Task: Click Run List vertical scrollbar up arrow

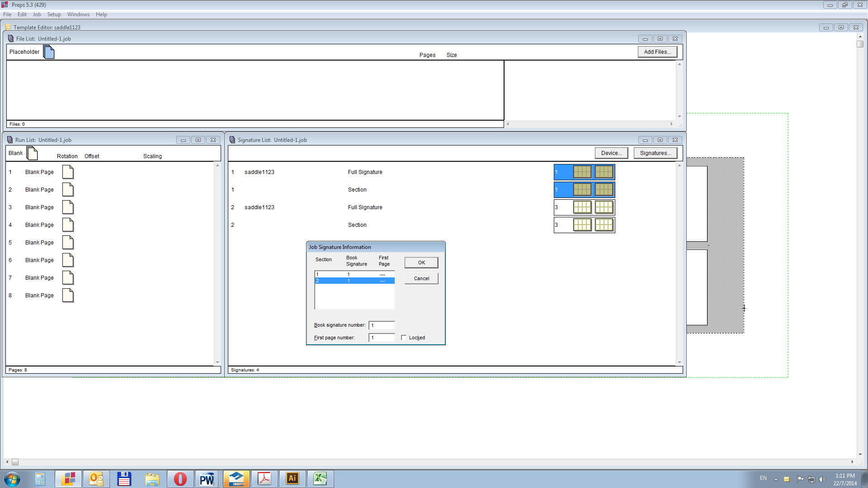Action: pyautogui.click(x=217, y=165)
